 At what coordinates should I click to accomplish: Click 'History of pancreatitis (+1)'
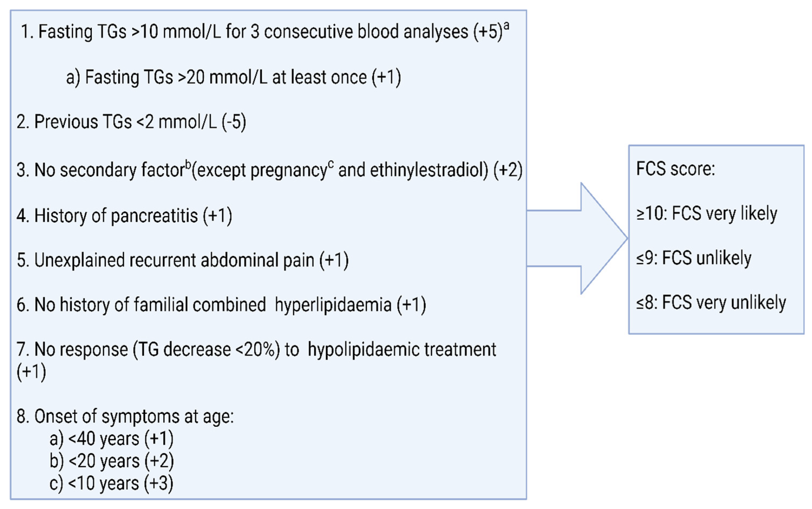(x=124, y=216)
